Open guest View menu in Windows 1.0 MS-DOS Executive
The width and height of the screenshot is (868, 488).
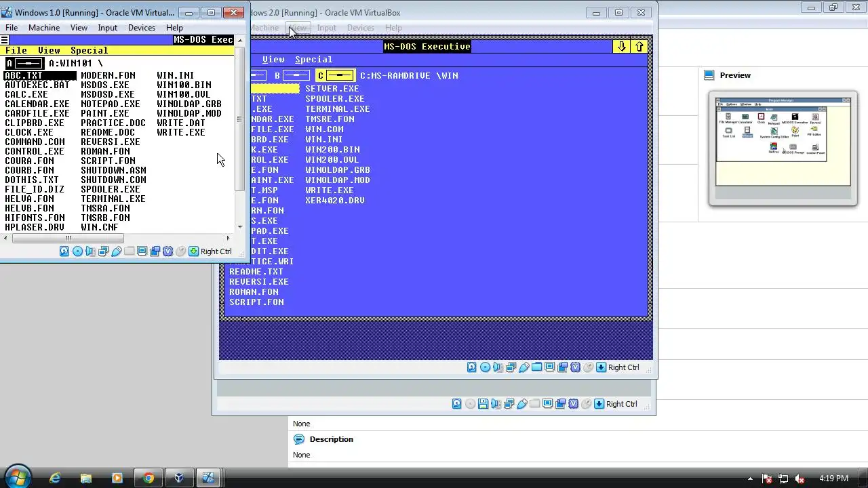click(x=49, y=50)
